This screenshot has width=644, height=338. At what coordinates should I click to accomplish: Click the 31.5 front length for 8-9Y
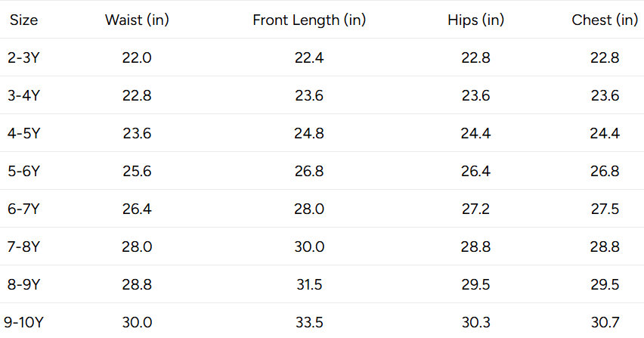pos(309,284)
